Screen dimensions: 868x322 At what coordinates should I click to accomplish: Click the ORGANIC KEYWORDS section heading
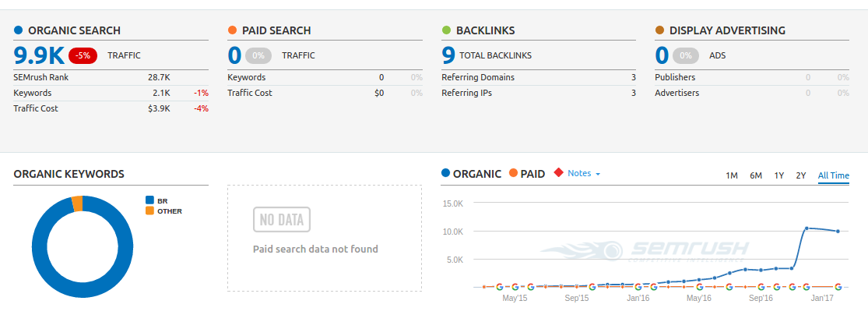69,174
